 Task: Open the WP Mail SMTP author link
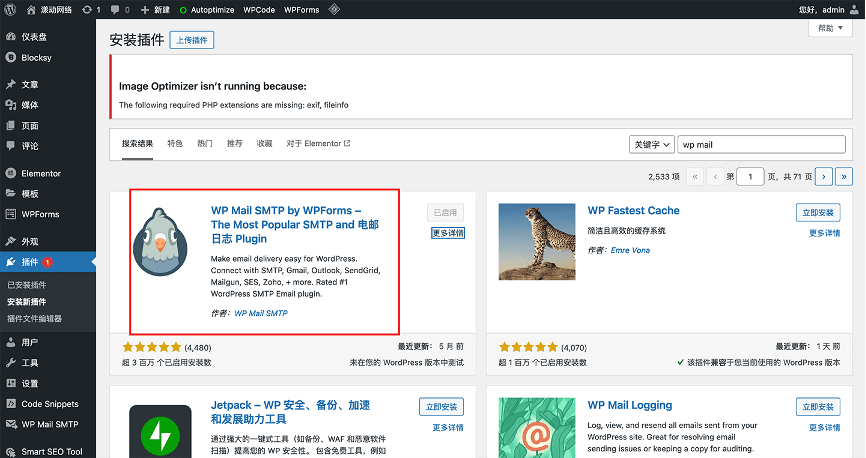tap(261, 313)
